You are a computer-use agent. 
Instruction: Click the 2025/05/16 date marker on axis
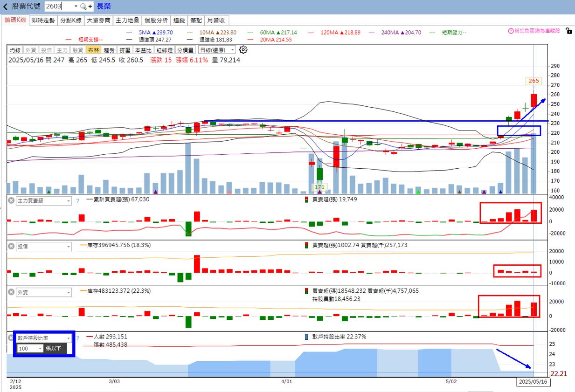coord(533,382)
